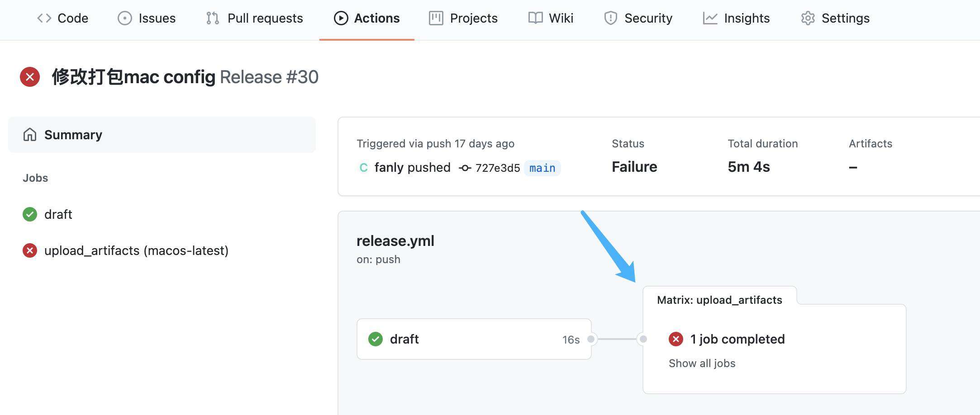980x415 pixels.
Task: Click 'Triggered via push 17 days ago' text
Action: [x=435, y=144]
